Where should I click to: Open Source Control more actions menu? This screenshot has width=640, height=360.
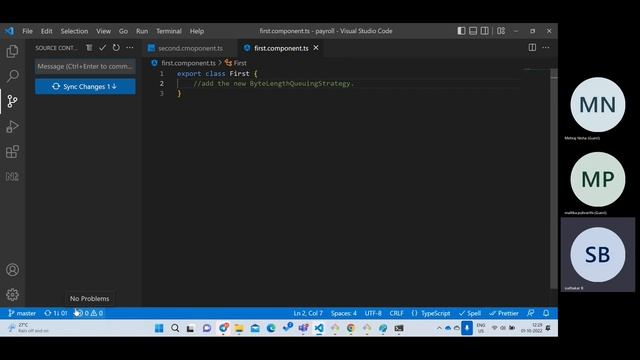[130, 48]
